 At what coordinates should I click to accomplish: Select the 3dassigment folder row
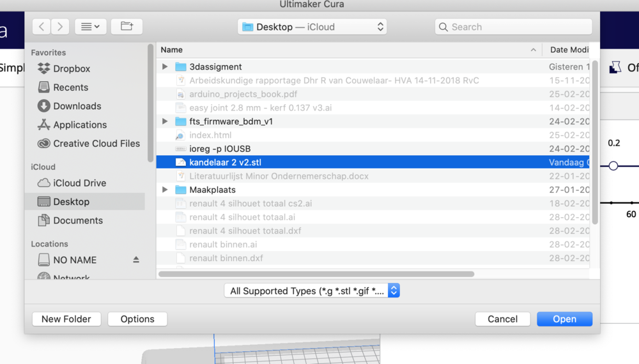click(x=373, y=67)
